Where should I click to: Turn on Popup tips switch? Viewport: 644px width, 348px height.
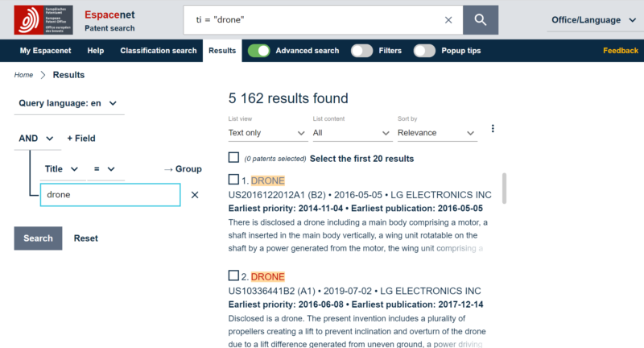point(424,51)
